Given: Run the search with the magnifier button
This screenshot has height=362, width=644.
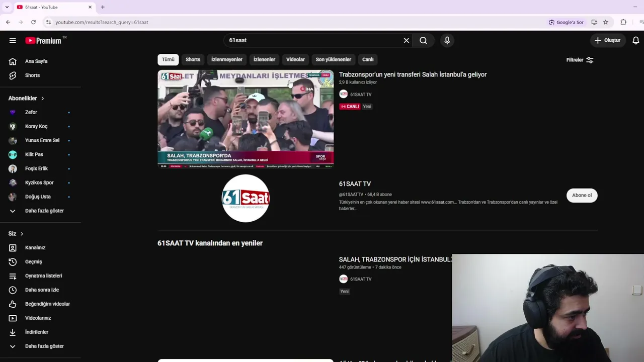Looking at the screenshot, I should tap(423, 40).
